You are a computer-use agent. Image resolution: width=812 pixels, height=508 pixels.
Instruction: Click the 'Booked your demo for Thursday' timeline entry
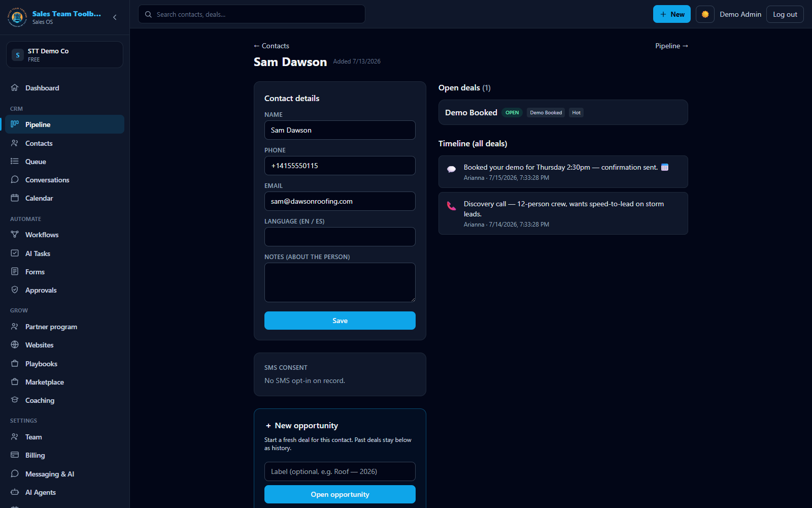[563, 172]
